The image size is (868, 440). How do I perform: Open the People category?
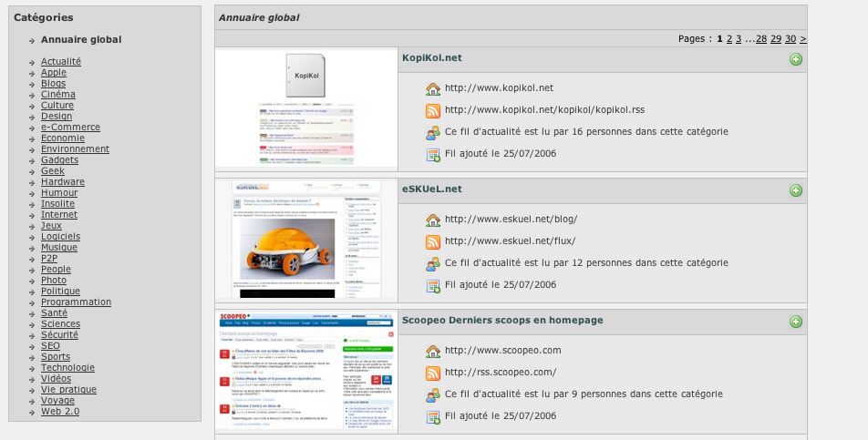[56, 270]
